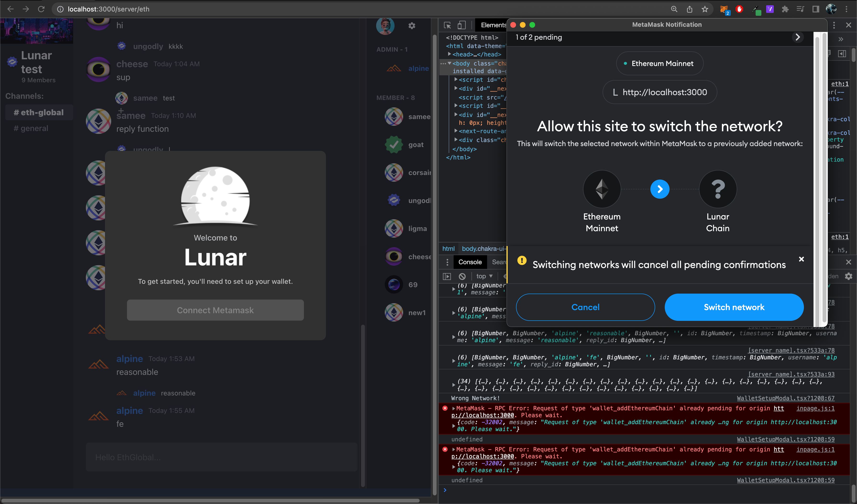Go forward to the next page
857x504 pixels.
tap(26, 9)
